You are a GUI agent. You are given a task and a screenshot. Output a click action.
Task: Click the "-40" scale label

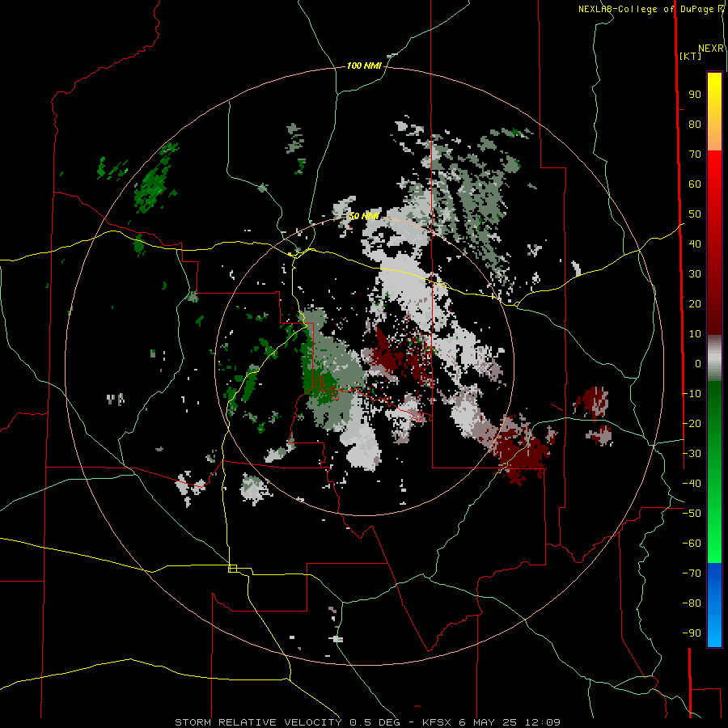pos(692,484)
